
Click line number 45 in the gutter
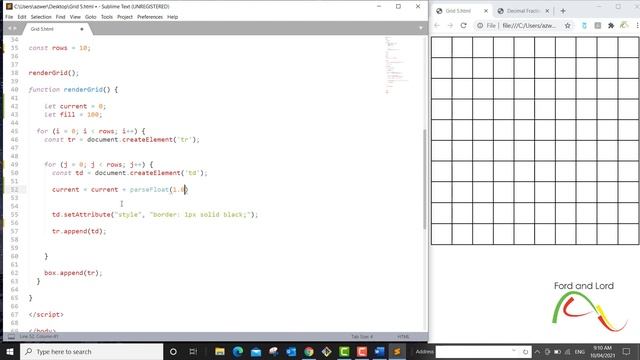click(15, 131)
